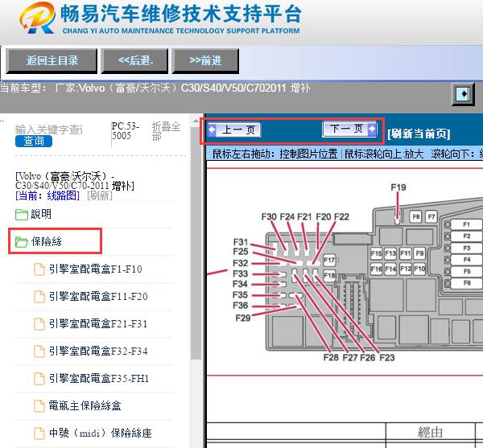This screenshot has width=483, height=448.
Task: Click the 刷新当前页 link
Action: [419, 134]
